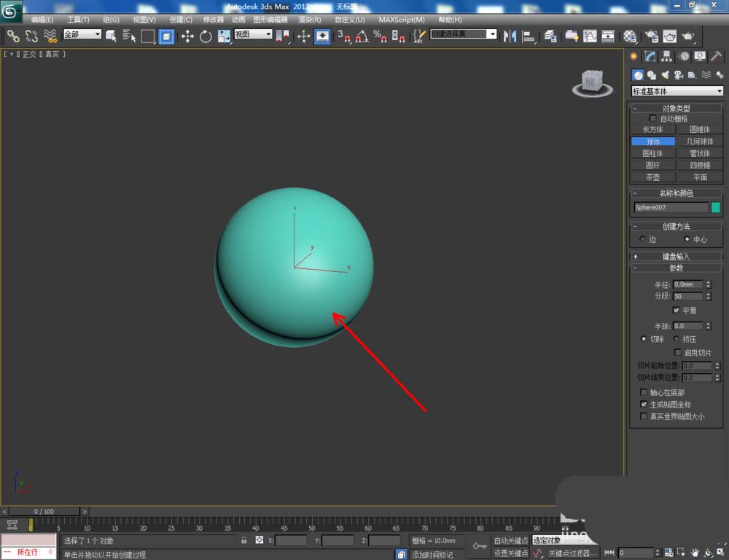Enable the 自动栅格 checkbox

pyautogui.click(x=652, y=118)
